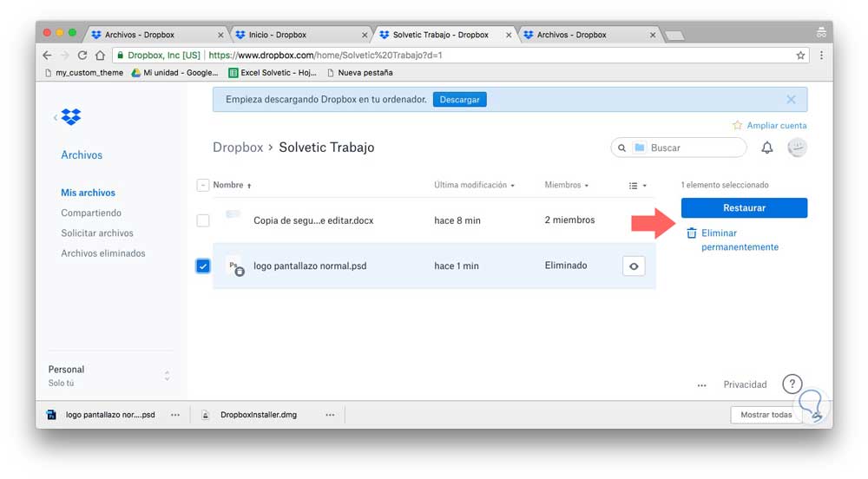This screenshot has width=868, height=479.
Task: Collapse sidebar with arrow beside Dropbox logo
Action: point(56,117)
